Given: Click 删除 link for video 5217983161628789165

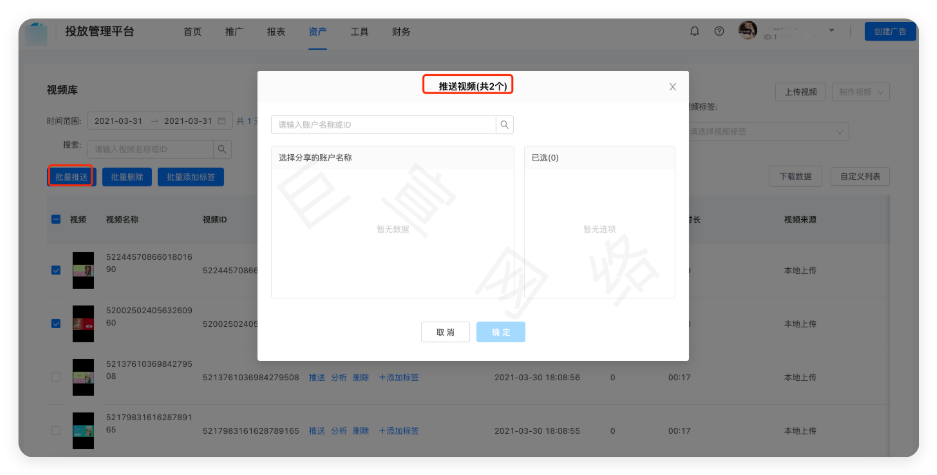Looking at the screenshot, I should [360, 431].
